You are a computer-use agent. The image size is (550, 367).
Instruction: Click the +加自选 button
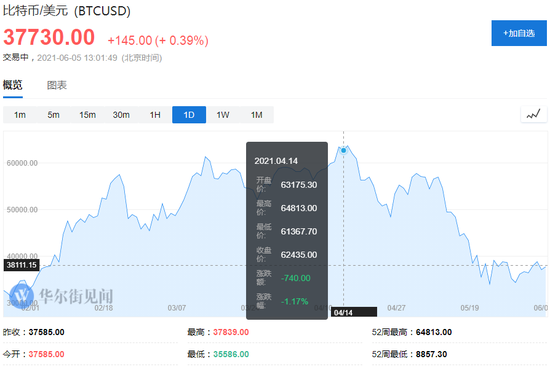click(x=519, y=33)
